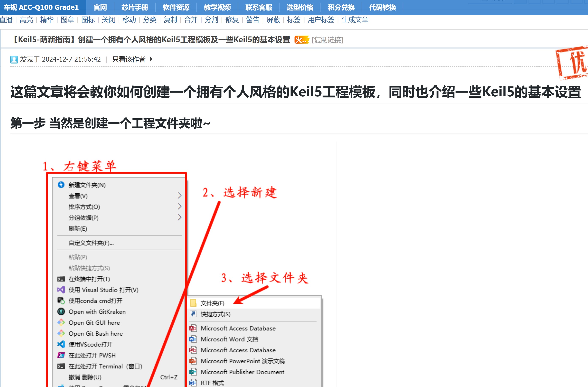This screenshot has height=387, width=588.
Task: Click the 直播 moderation link
Action: click(6, 20)
